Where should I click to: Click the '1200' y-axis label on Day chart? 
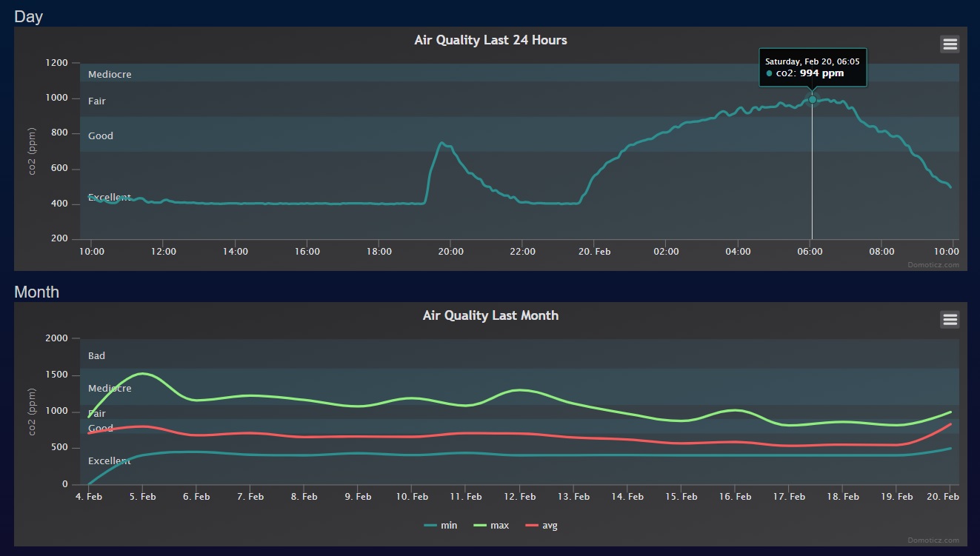pyautogui.click(x=57, y=63)
